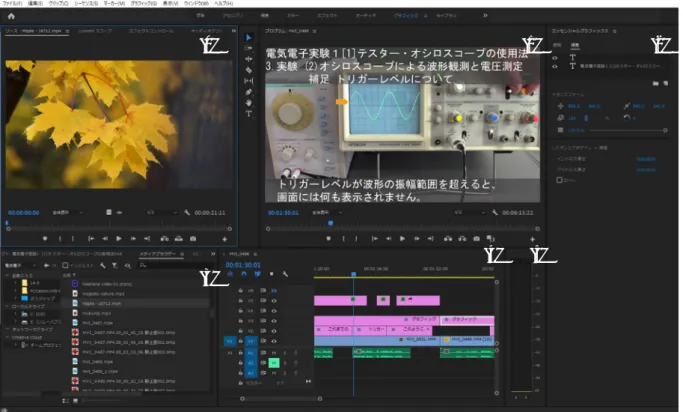This screenshot has width=683, height=412.
Task: Switch to エフェクトコントロール tab
Action: click(x=151, y=31)
